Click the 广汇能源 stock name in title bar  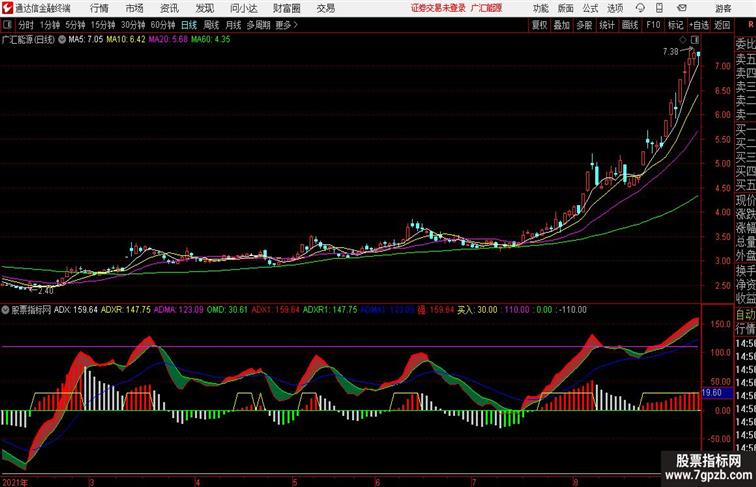(x=486, y=8)
